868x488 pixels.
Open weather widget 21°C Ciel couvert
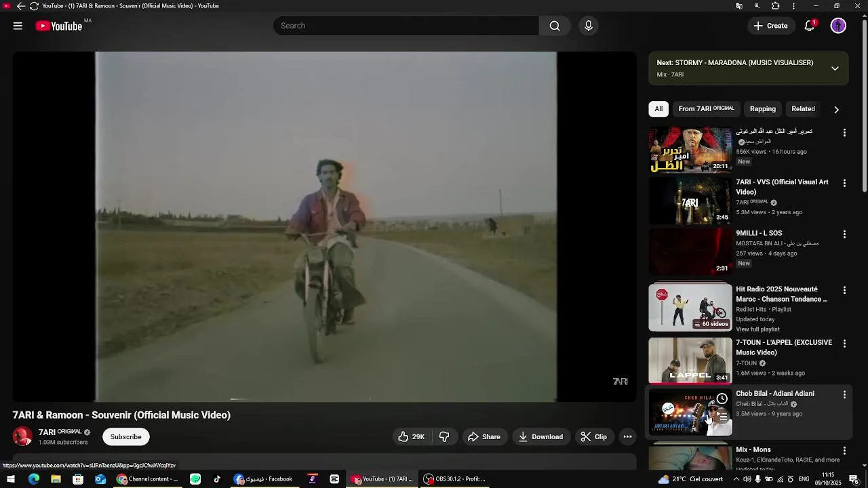pos(690,479)
